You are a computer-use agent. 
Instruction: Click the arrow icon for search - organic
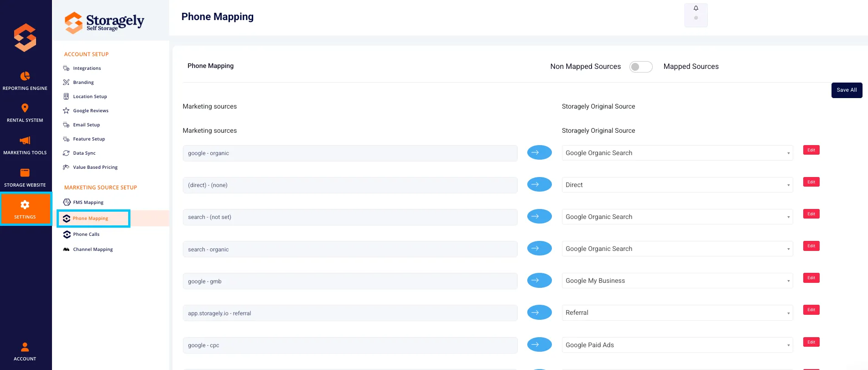[540, 248]
